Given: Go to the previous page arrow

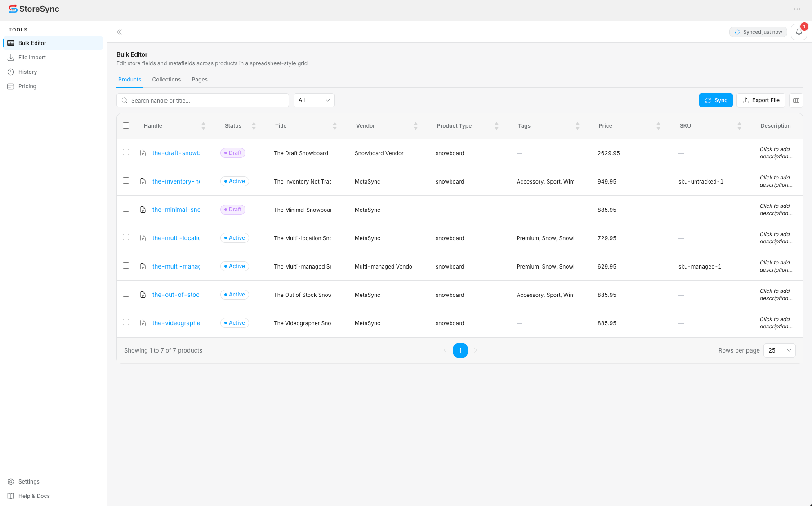Looking at the screenshot, I should (445, 350).
